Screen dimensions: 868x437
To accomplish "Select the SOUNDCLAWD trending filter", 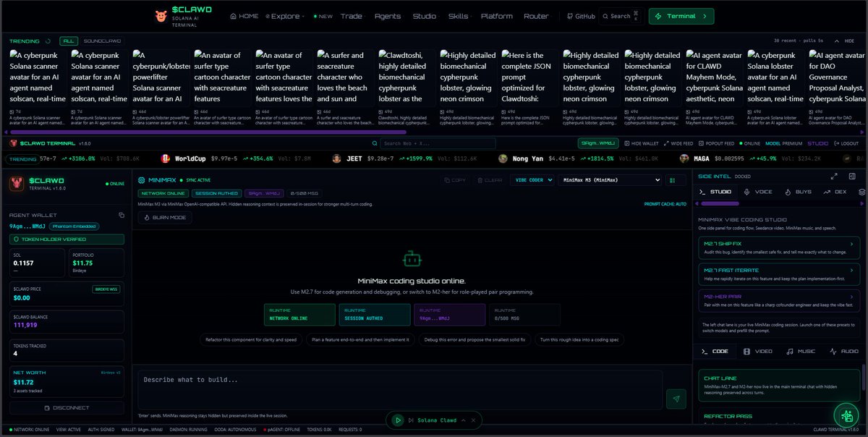I will (x=102, y=41).
